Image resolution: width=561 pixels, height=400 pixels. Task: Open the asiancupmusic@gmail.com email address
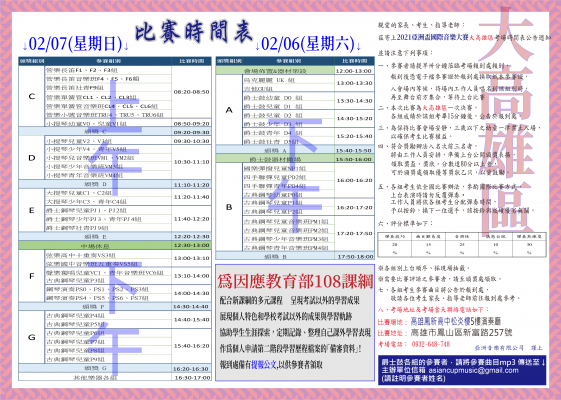pyautogui.click(x=473, y=370)
